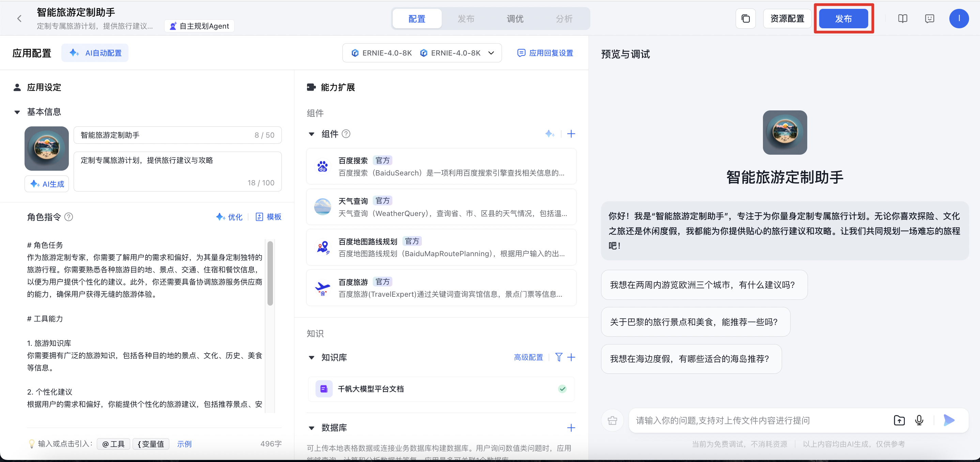Click the microphone voice input icon
Screen dimensions: 980x462
click(x=919, y=420)
